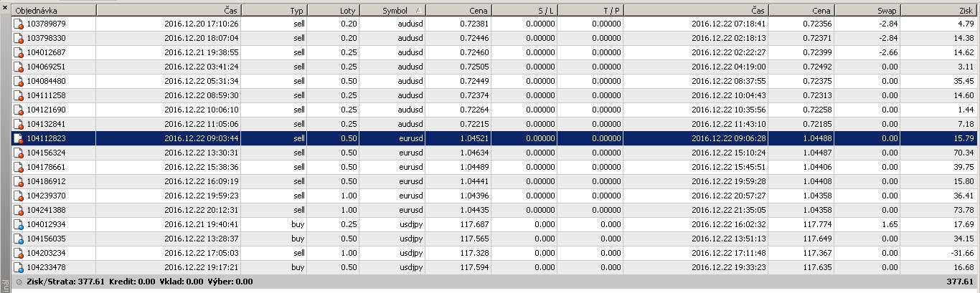980x293 pixels.
Task: Click order icon for 104112823
Action: (19, 138)
